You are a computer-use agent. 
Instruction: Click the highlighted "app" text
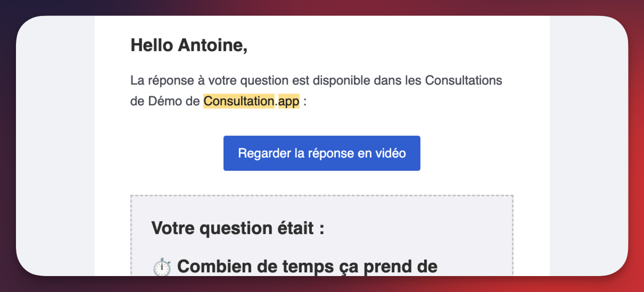[x=289, y=101]
